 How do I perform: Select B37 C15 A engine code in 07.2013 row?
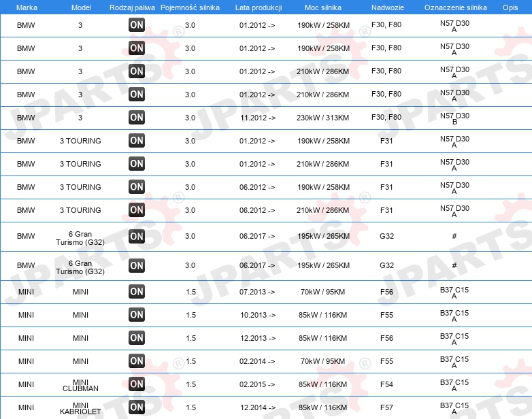point(454,292)
